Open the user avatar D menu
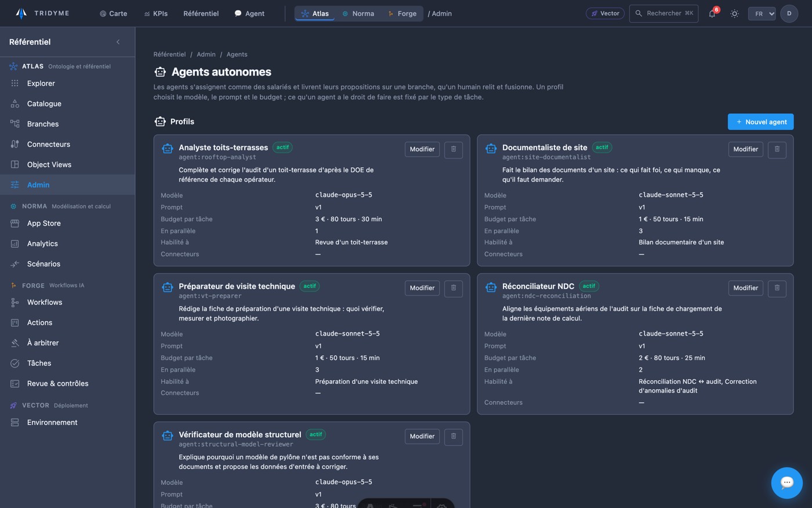Screen dimensions: 812x508 click(789, 13)
